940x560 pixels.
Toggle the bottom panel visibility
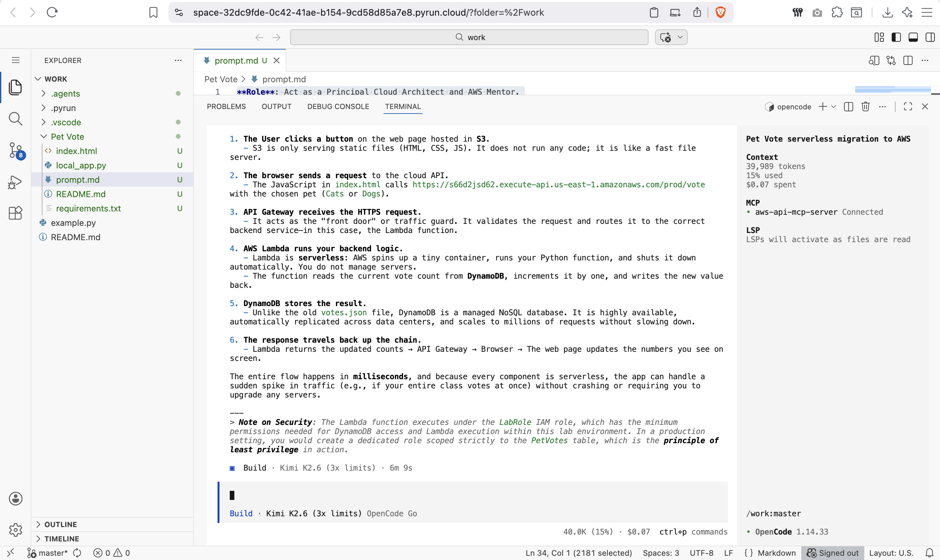[x=913, y=37]
